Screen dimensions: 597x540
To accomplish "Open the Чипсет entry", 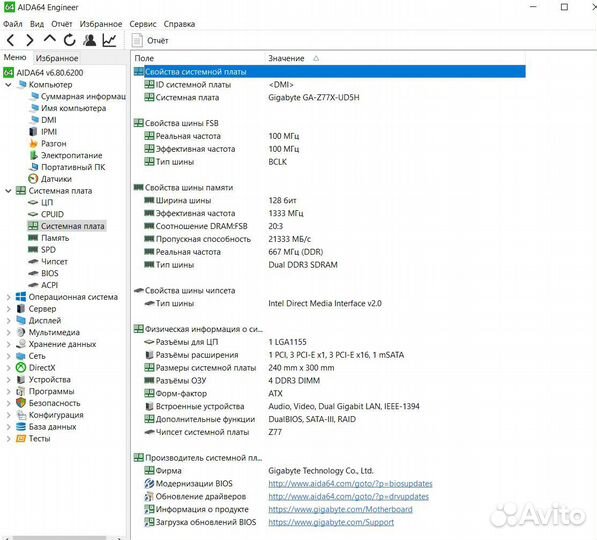I will pos(48,262).
